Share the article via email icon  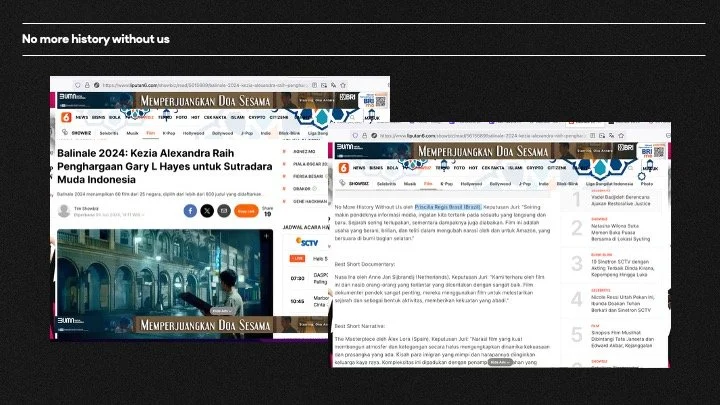point(224,211)
